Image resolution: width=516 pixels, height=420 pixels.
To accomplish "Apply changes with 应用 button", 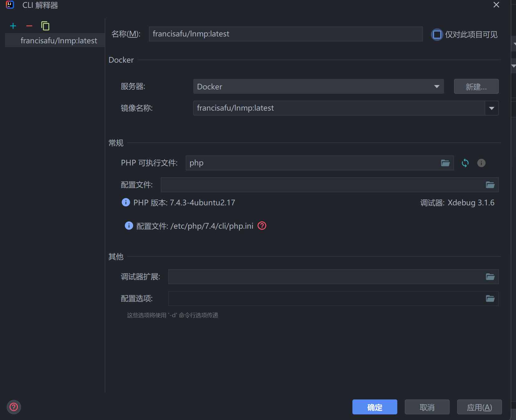I will point(479,407).
